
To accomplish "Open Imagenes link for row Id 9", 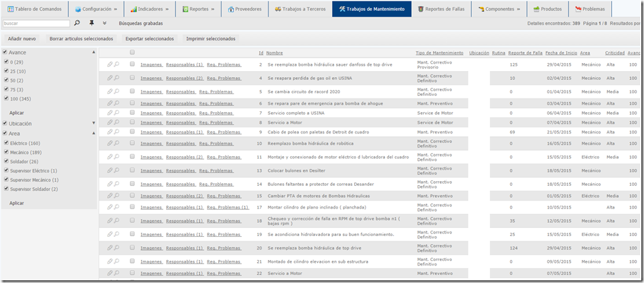I will click(x=151, y=132).
